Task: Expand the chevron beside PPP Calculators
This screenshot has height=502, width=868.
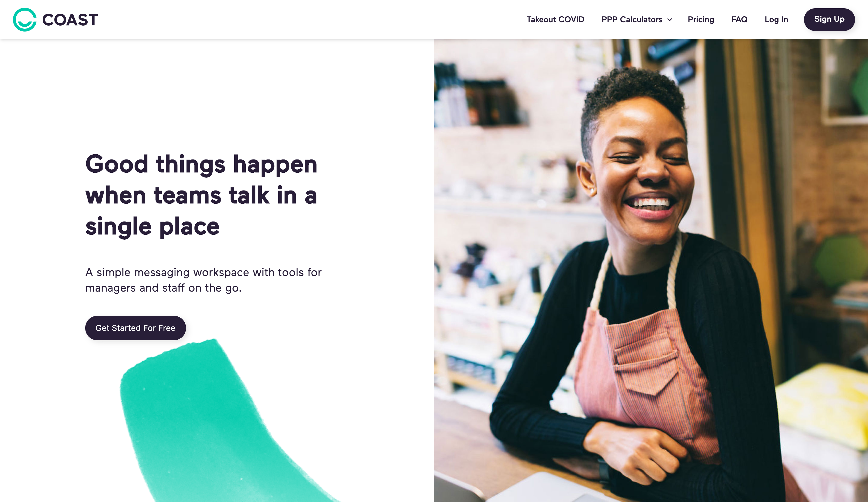Action: (x=669, y=20)
